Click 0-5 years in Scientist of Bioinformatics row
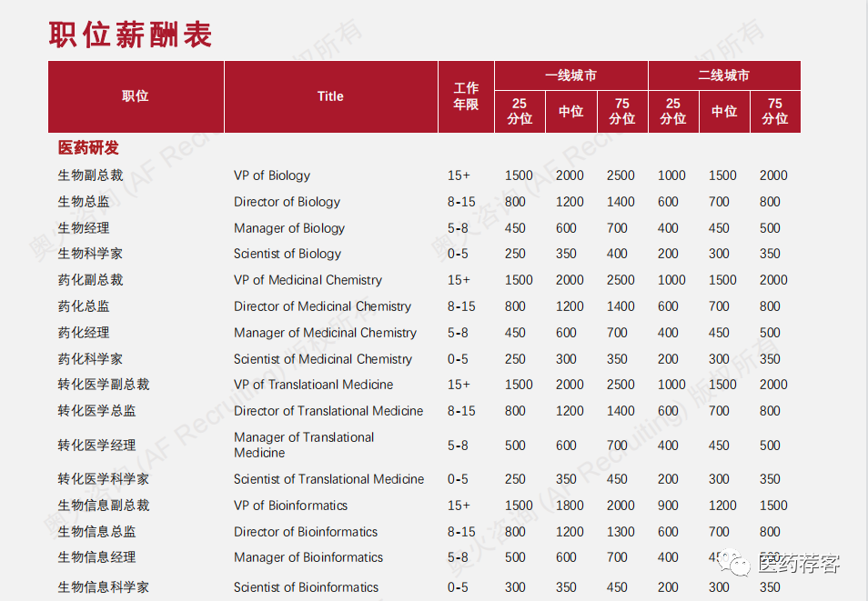This screenshot has width=868, height=601. [458, 587]
